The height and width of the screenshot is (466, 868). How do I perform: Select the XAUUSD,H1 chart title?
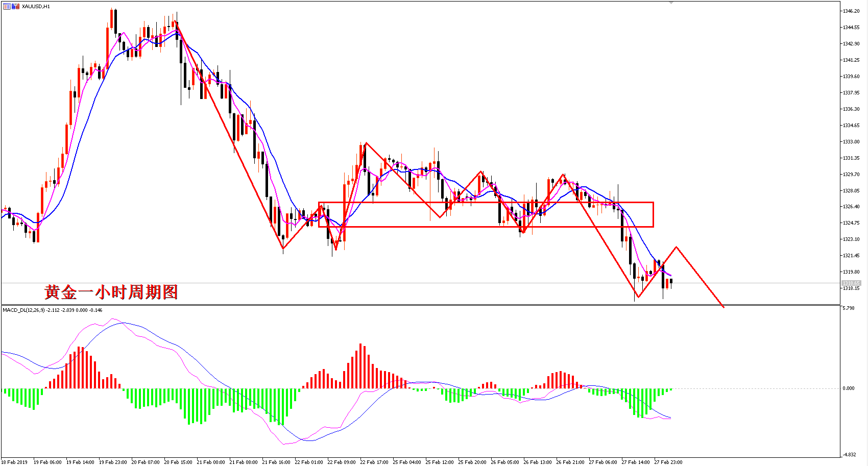click(36, 6)
